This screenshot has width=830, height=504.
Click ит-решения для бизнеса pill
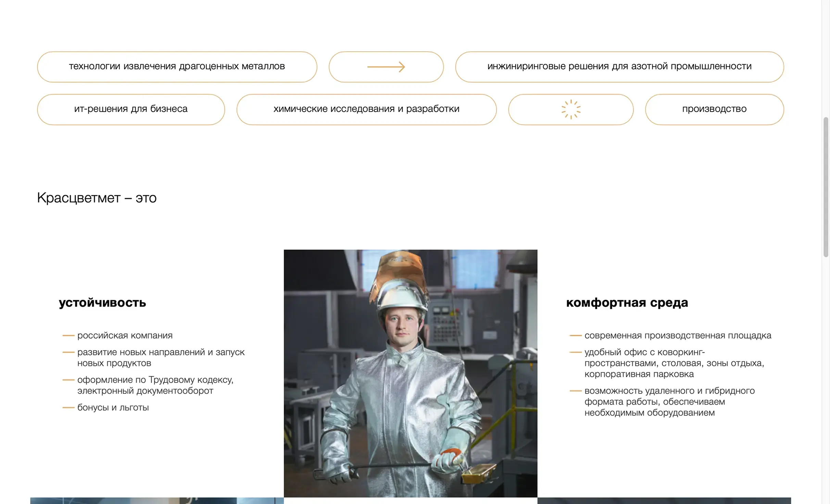point(131,110)
